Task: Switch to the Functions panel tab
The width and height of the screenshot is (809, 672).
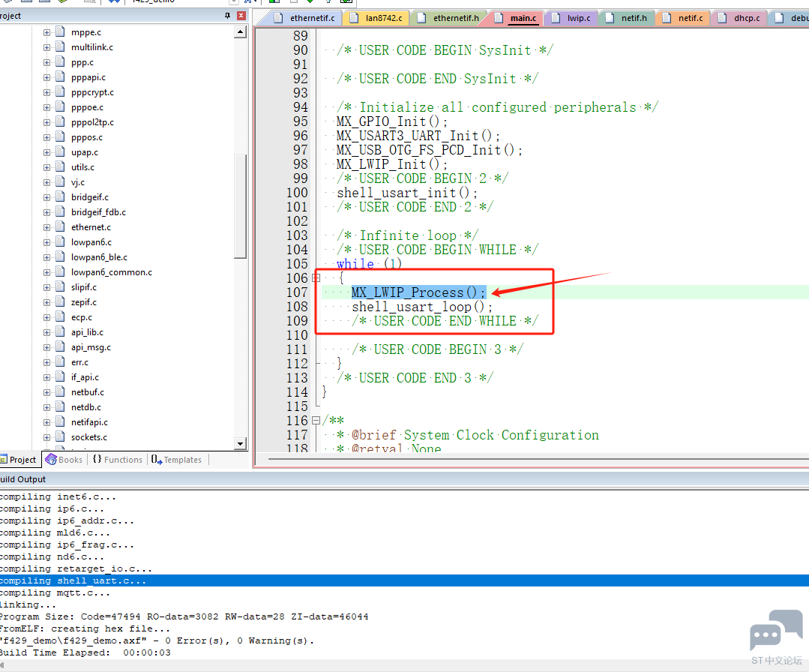Action: coord(118,459)
